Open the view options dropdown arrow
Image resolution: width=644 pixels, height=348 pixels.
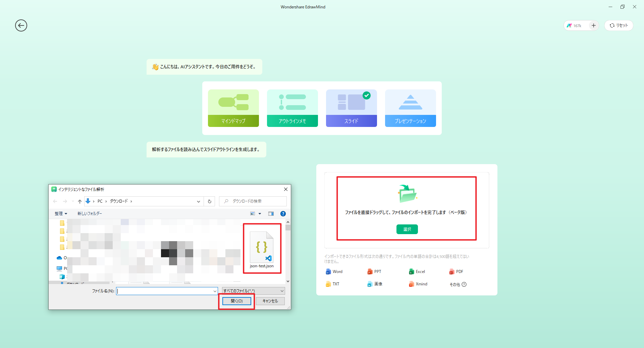tap(260, 214)
